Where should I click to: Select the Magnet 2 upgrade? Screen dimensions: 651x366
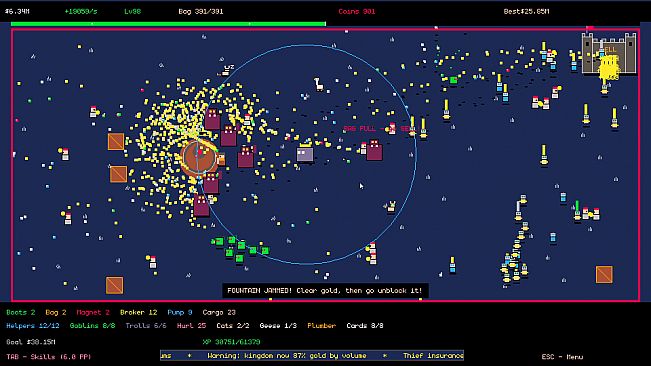[93, 312]
